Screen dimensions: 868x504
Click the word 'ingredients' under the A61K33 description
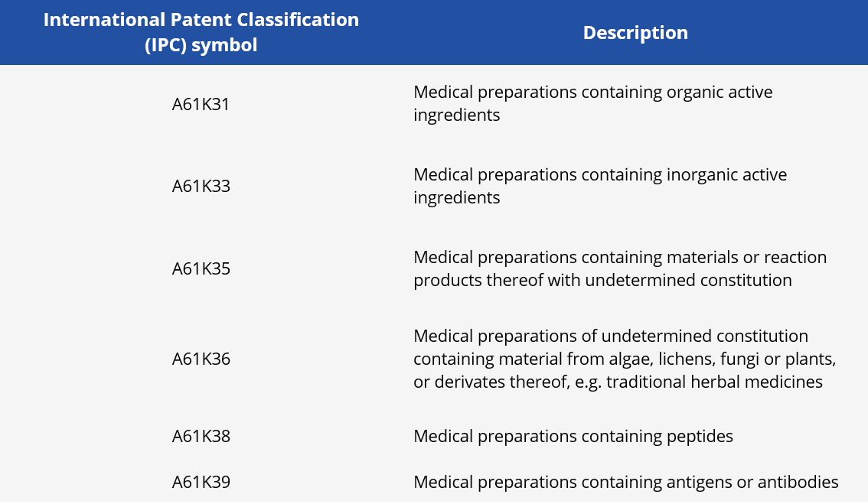(456, 198)
